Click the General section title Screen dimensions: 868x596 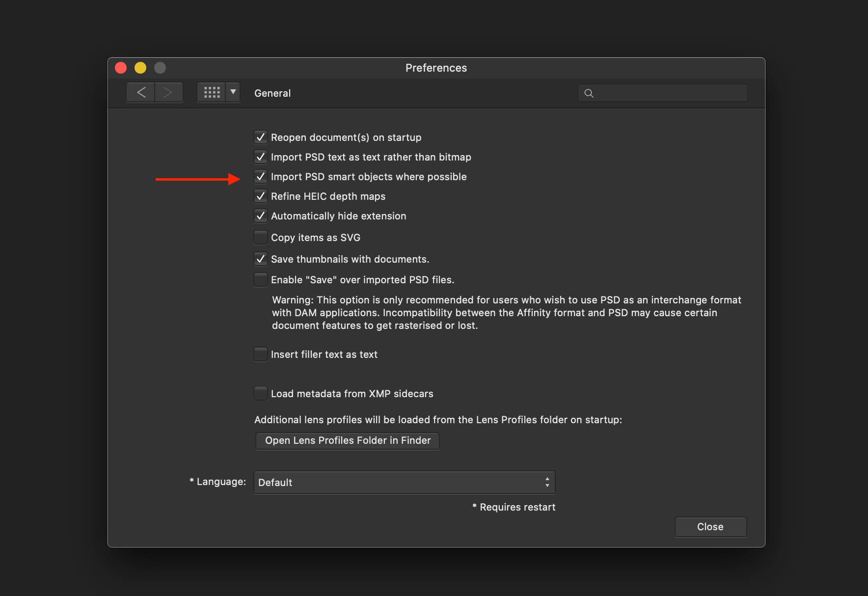coord(272,93)
